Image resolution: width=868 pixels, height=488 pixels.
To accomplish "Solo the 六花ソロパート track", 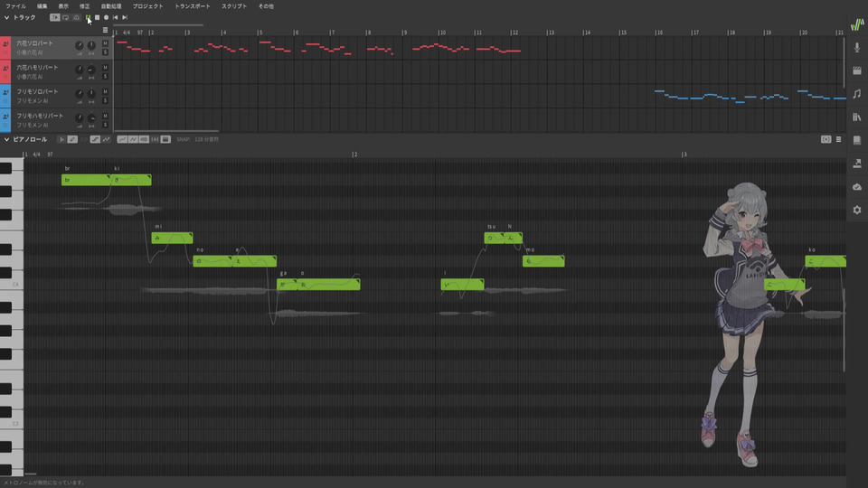I will pyautogui.click(x=105, y=52).
